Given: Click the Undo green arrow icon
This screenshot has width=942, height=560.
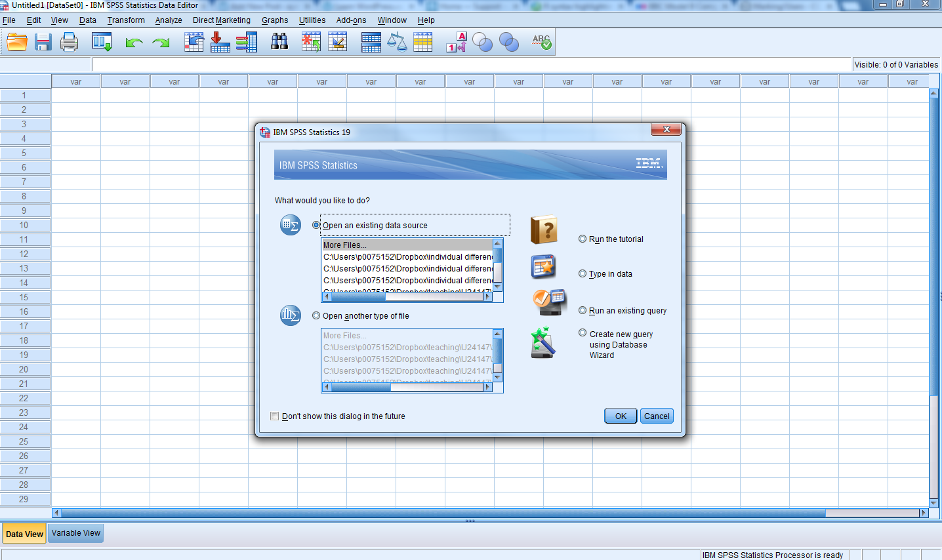Looking at the screenshot, I should [134, 43].
